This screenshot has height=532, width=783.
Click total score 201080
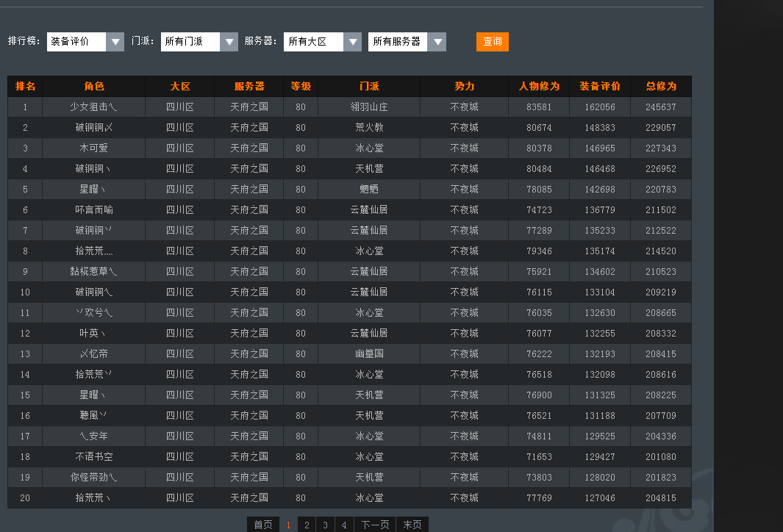(x=661, y=456)
